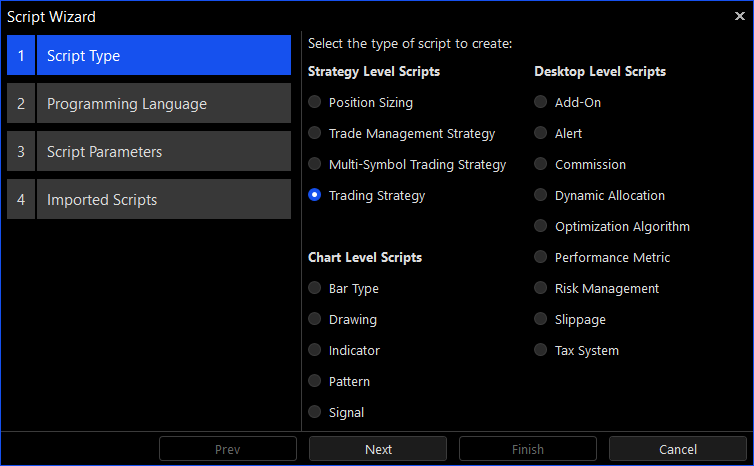Select the Add-On desktop script
The width and height of the screenshot is (754, 466).
click(x=541, y=102)
